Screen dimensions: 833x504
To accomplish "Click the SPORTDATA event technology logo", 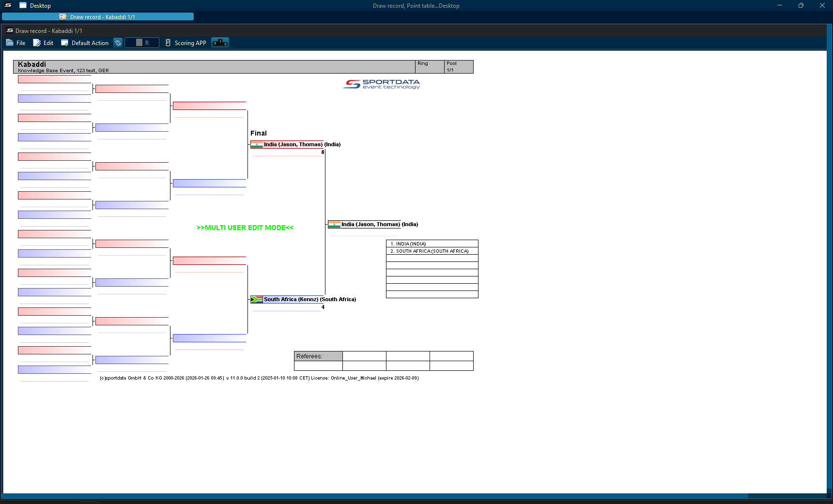I will click(x=382, y=84).
